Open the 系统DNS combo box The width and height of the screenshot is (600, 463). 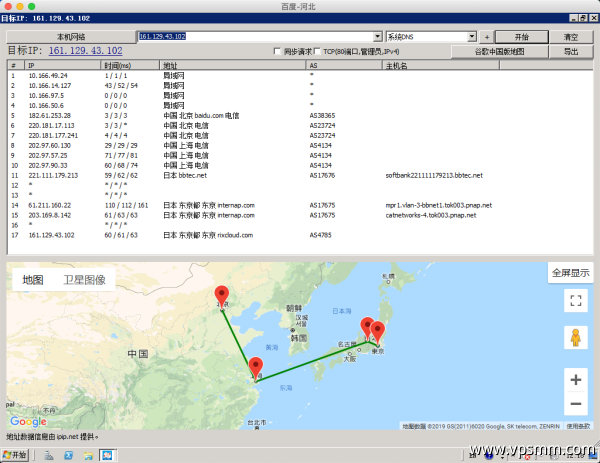(431, 37)
